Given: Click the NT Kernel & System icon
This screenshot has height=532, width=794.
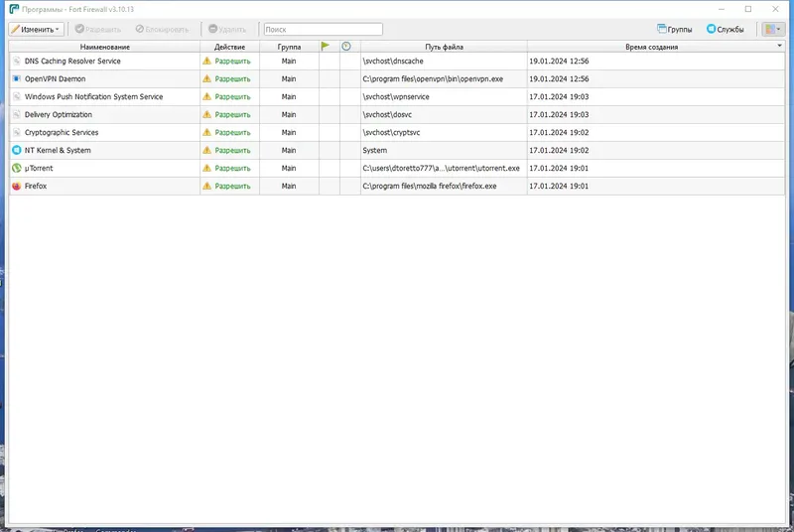Looking at the screenshot, I should pyautogui.click(x=17, y=150).
